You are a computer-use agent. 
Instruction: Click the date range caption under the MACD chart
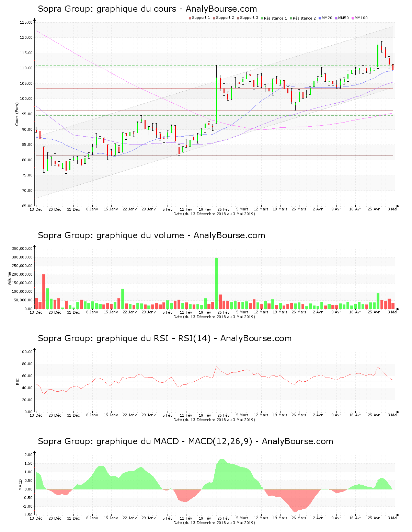click(214, 523)
